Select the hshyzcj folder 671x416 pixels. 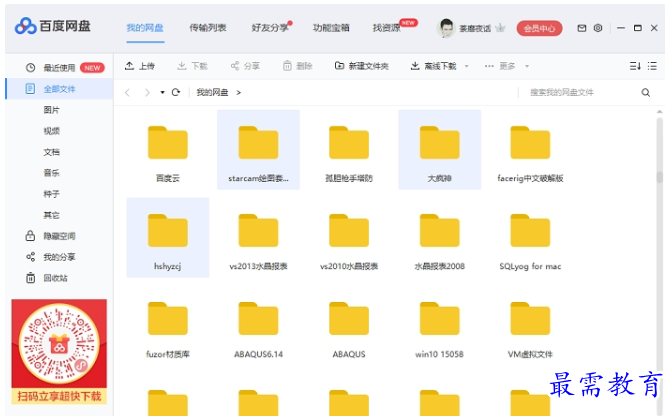pyautogui.click(x=168, y=238)
